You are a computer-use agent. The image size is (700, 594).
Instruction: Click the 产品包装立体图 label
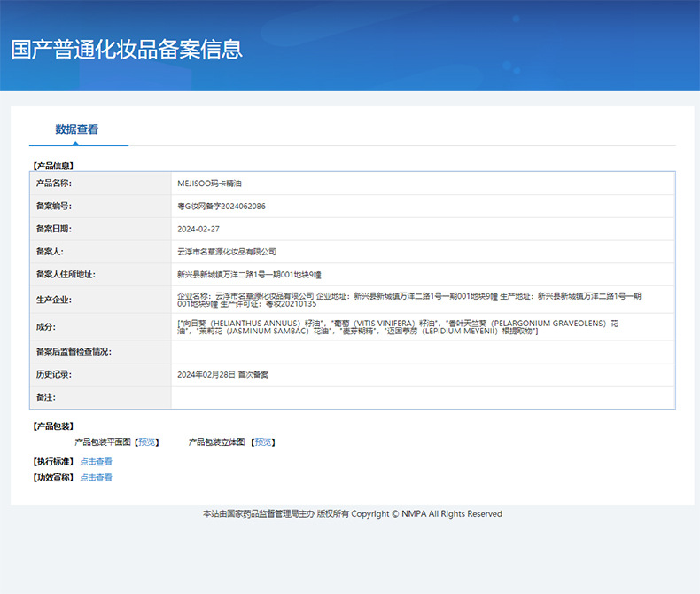(216, 442)
